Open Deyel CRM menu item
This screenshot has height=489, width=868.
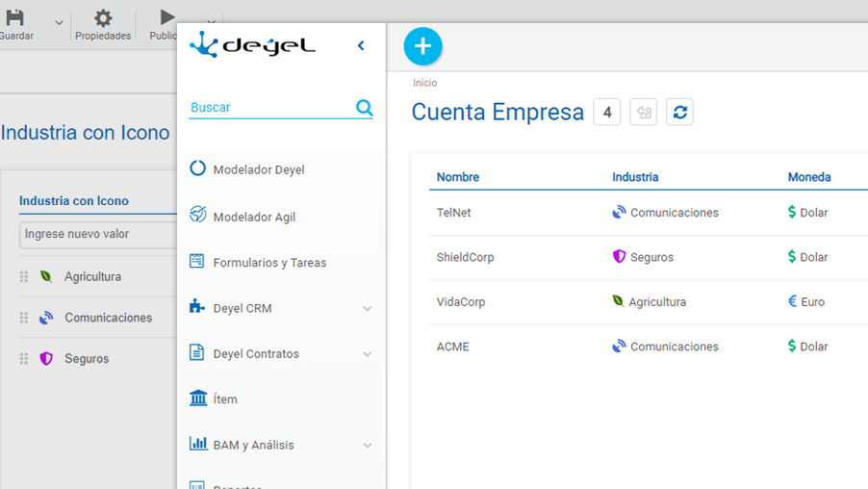[243, 308]
